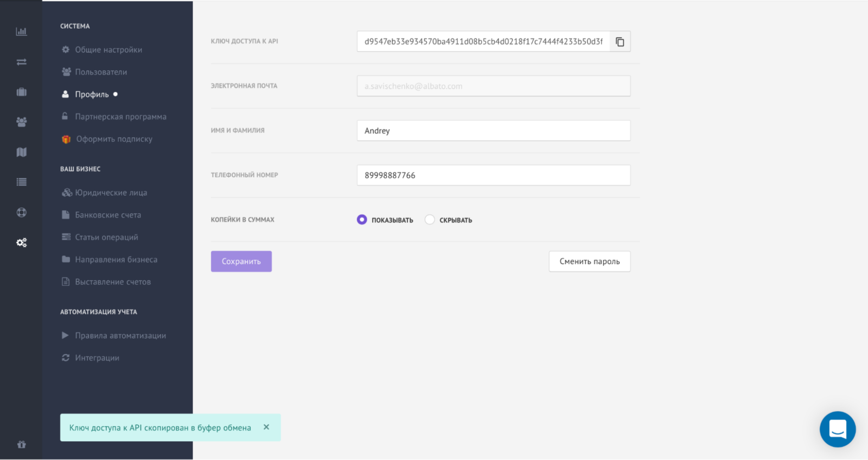Open the people group sidebar icon
The height and width of the screenshot is (460, 868).
pyautogui.click(x=21, y=122)
